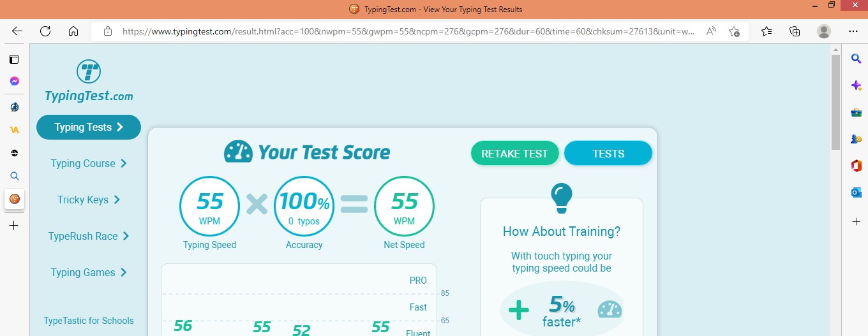Open the Search icon in the right sidebar
This screenshot has height=336, width=868.
coord(857,59)
